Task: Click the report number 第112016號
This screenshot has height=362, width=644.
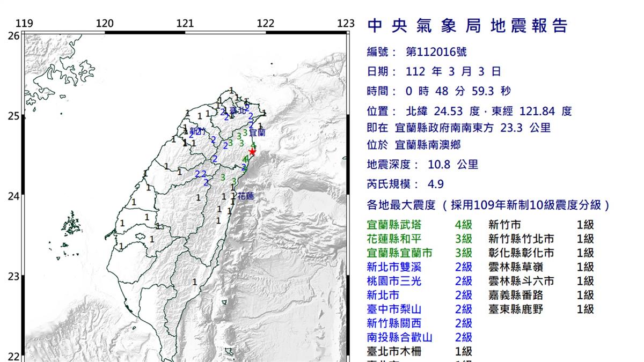Action: coord(436,52)
